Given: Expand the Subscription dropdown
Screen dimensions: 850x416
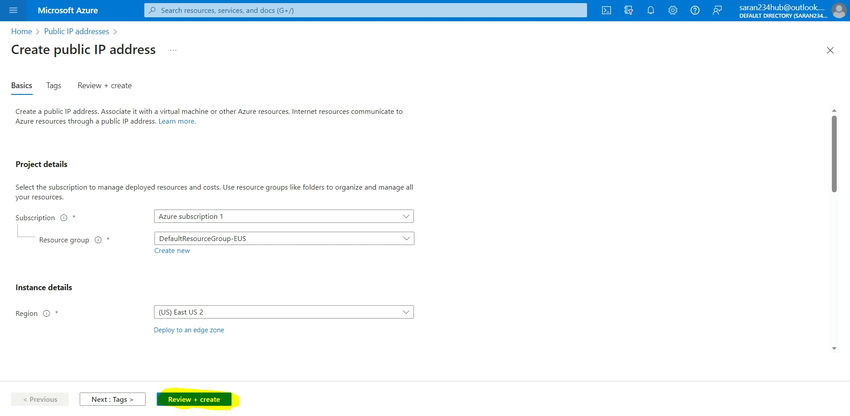Looking at the screenshot, I should [284, 216].
